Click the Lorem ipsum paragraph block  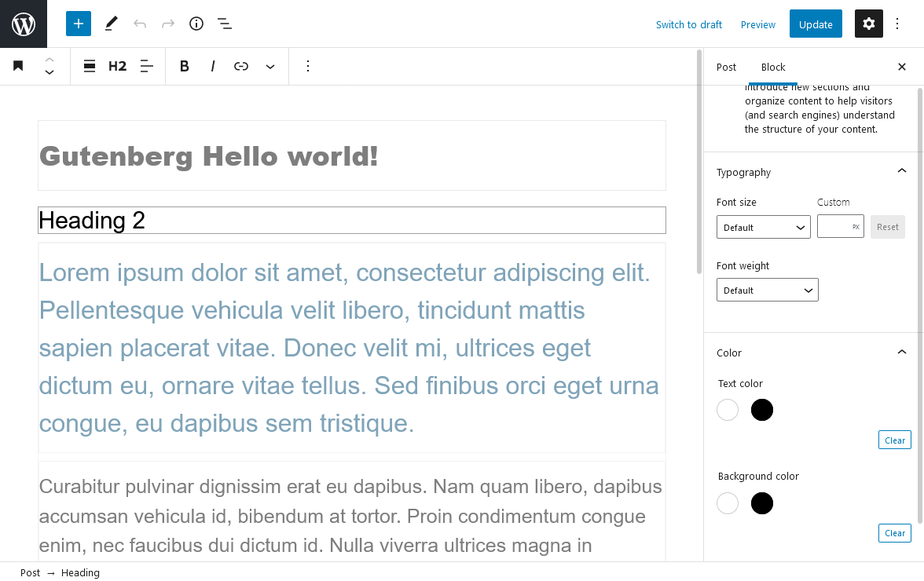(x=352, y=348)
